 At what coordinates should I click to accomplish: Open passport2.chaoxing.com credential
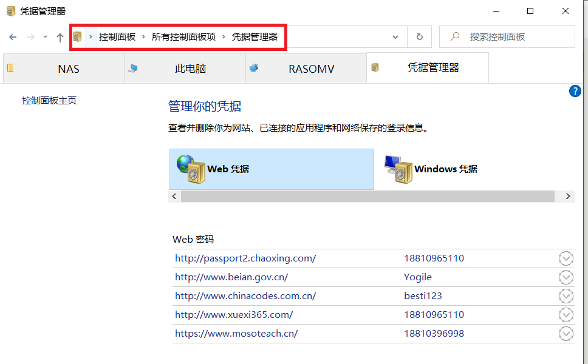tap(245, 258)
